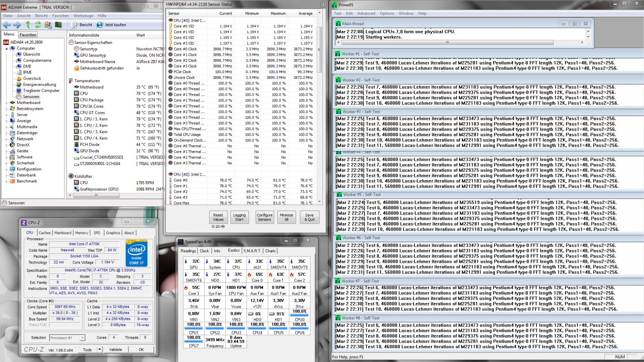The height and width of the screenshot is (362, 644).
Task: Switch to the Mainboard tab in CPU-Z
Action: tap(63, 233)
